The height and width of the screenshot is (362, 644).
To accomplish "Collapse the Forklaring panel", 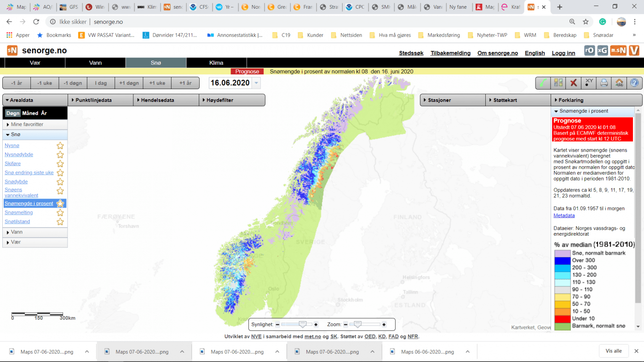I will pyautogui.click(x=597, y=100).
